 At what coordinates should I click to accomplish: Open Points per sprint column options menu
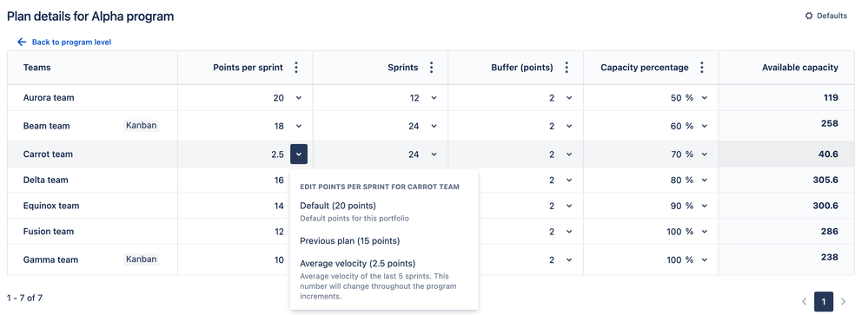click(x=296, y=68)
